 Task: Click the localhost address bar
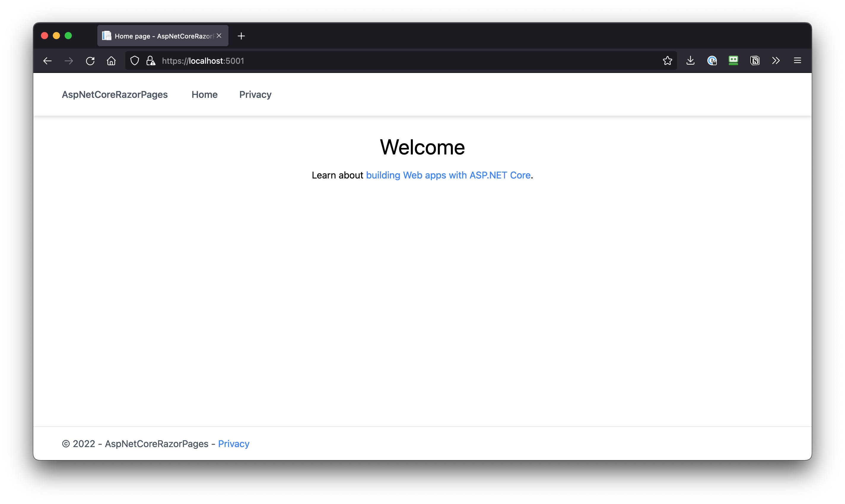374,61
